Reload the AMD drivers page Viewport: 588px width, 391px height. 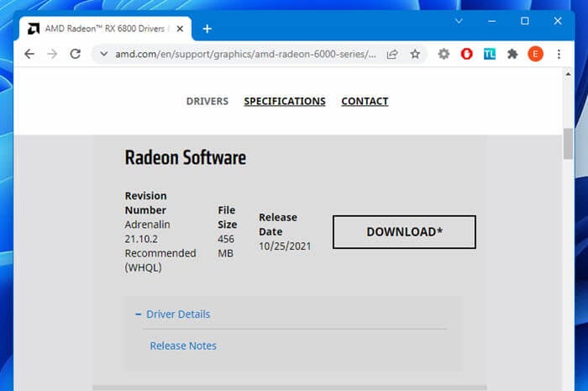coord(76,54)
